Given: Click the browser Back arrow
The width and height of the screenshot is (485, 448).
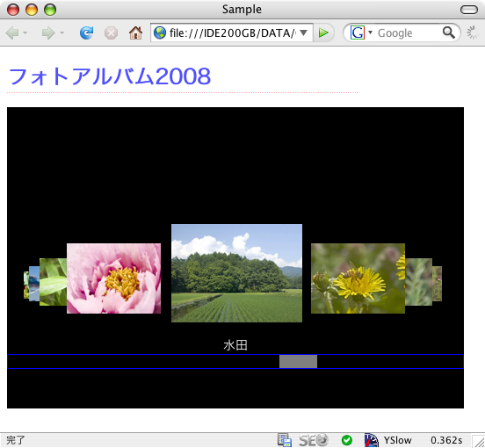Looking at the screenshot, I should (12, 33).
